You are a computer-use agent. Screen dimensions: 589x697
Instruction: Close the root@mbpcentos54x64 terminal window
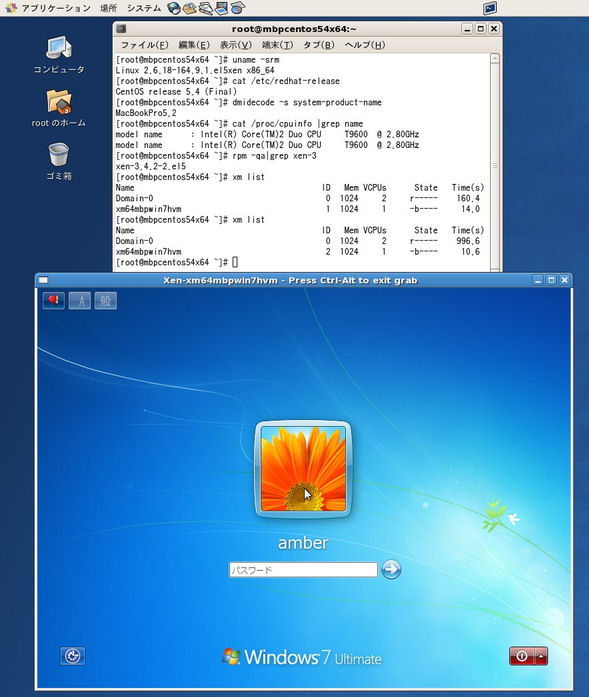(x=493, y=29)
